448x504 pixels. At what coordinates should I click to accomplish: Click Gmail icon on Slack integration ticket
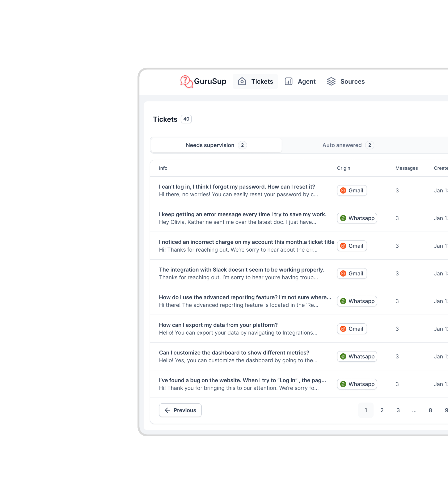click(x=343, y=273)
